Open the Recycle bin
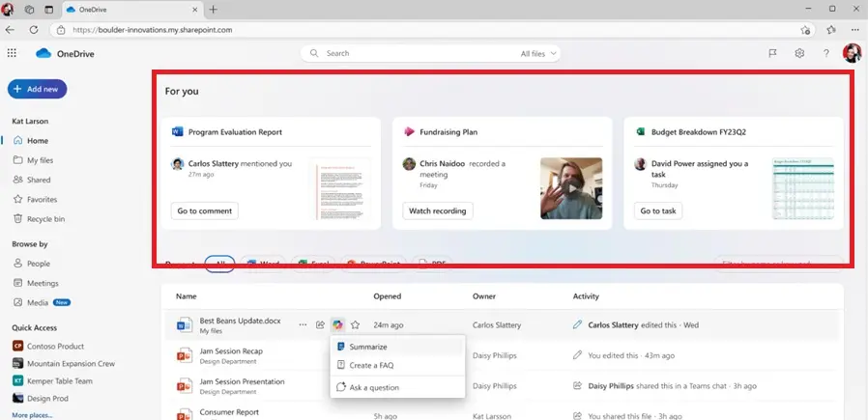This screenshot has height=420, width=868. [x=46, y=219]
